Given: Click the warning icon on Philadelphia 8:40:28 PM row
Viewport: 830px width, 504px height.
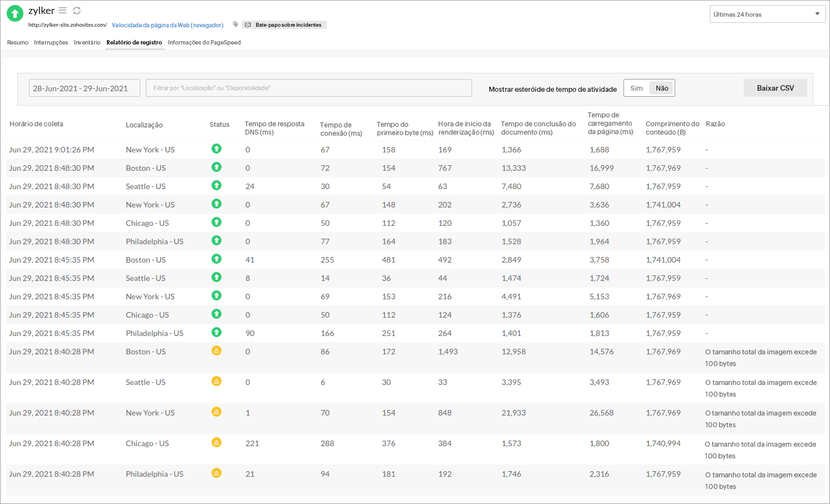Looking at the screenshot, I should click(x=217, y=473).
